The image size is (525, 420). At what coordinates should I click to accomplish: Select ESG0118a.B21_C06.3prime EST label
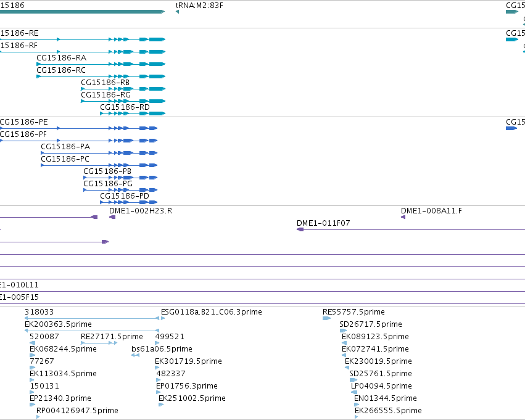(x=212, y=312)
